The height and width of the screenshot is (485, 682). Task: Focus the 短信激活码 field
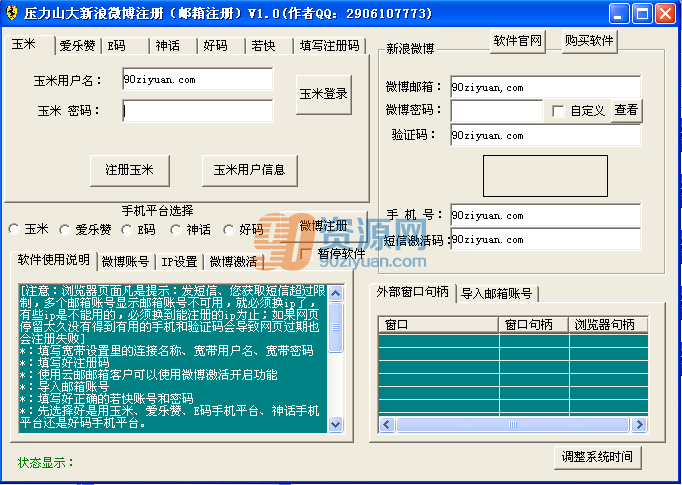pyautogui.click(x=546, y=239)
